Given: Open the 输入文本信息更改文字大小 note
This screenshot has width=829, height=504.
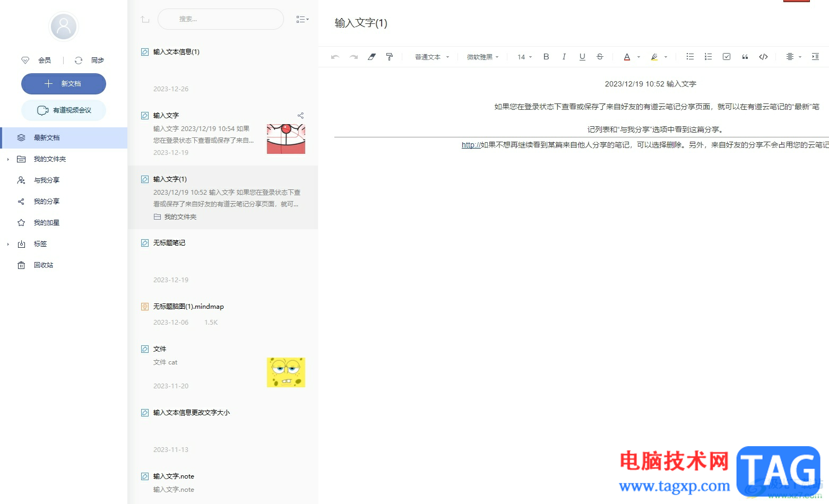Looking at the screenshot, I should click(x=223, y=431).
